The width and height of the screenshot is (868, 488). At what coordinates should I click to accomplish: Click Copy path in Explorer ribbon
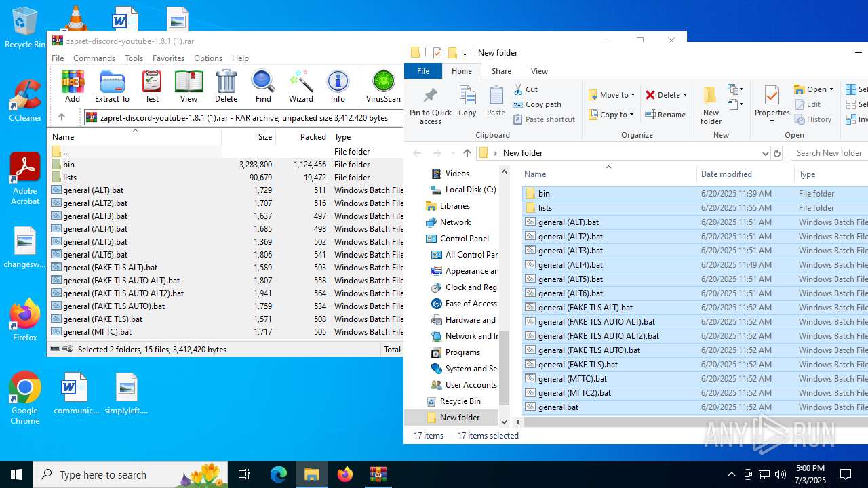click(x=537, y=104)
